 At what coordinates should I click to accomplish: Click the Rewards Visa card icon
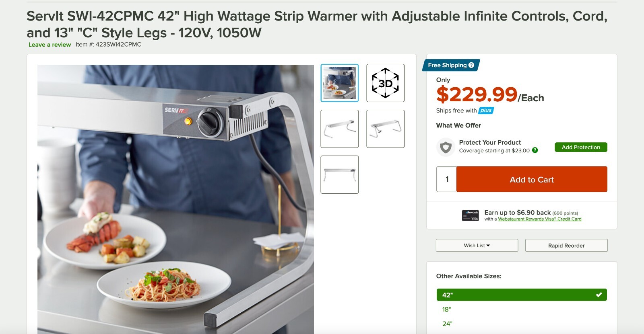(x=470, y=215)
